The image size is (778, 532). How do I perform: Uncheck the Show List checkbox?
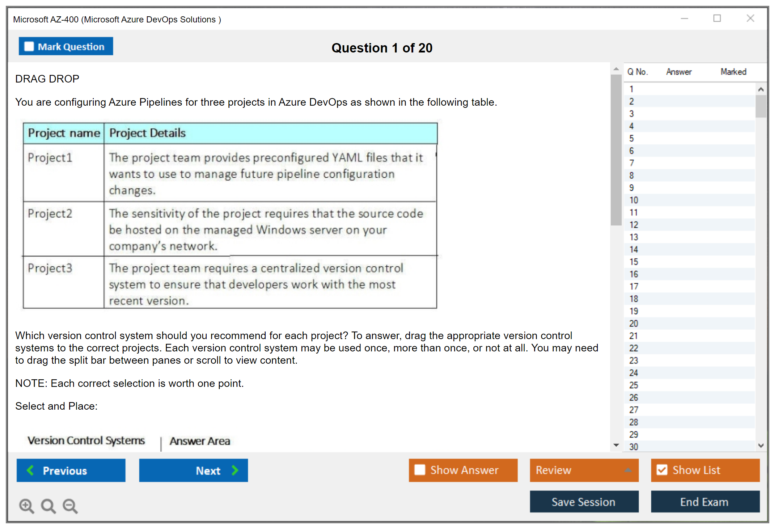[662, 470]
